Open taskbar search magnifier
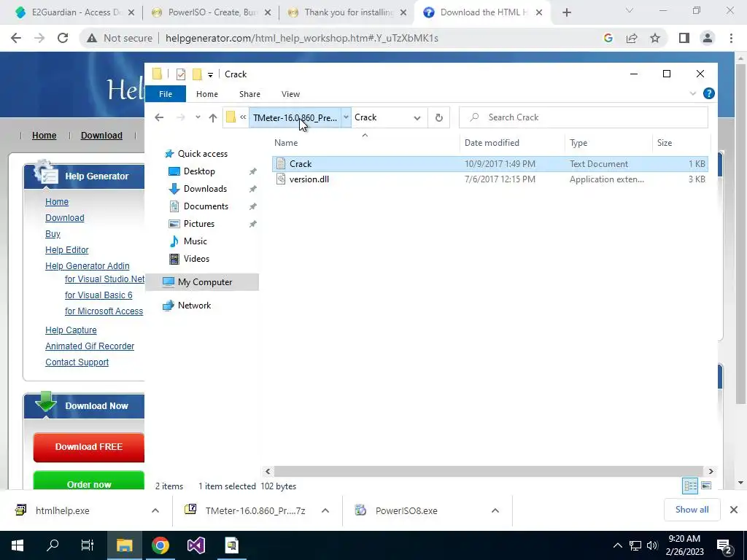This screenshot has height=560, width=747. pyautogui.click(x=53, y=545)
